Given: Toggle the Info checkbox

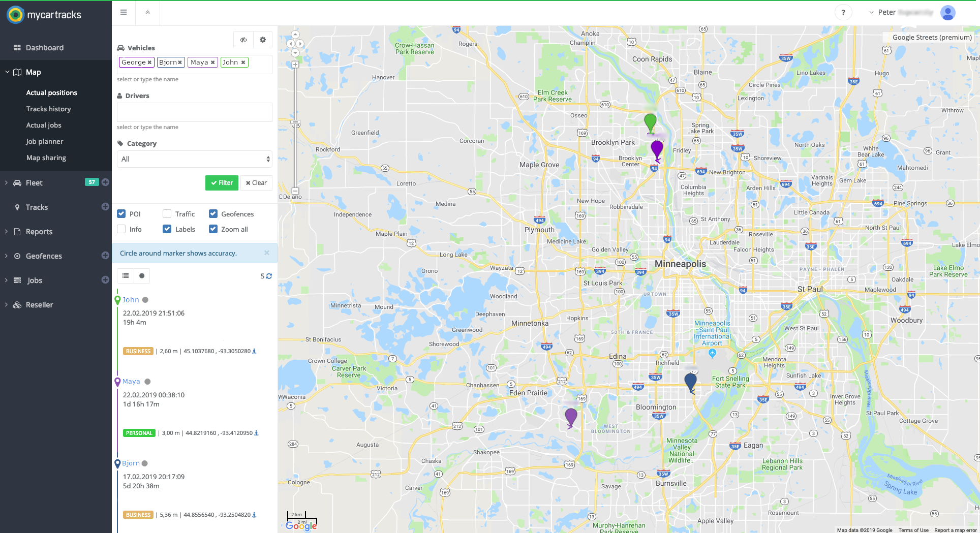Looking at the screenshot, I should pyautogui.click(x=121, y=229).
